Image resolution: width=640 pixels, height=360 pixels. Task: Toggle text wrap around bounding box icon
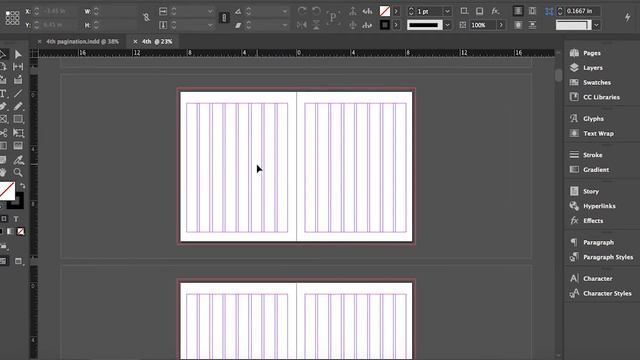click(x=532, y=11)
